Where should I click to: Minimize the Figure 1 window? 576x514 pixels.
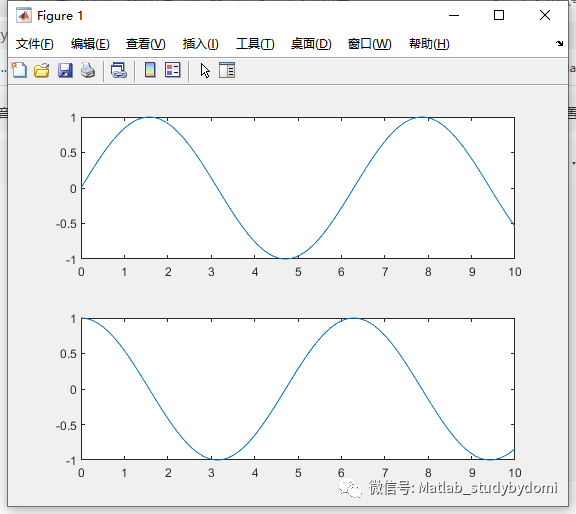454,15
